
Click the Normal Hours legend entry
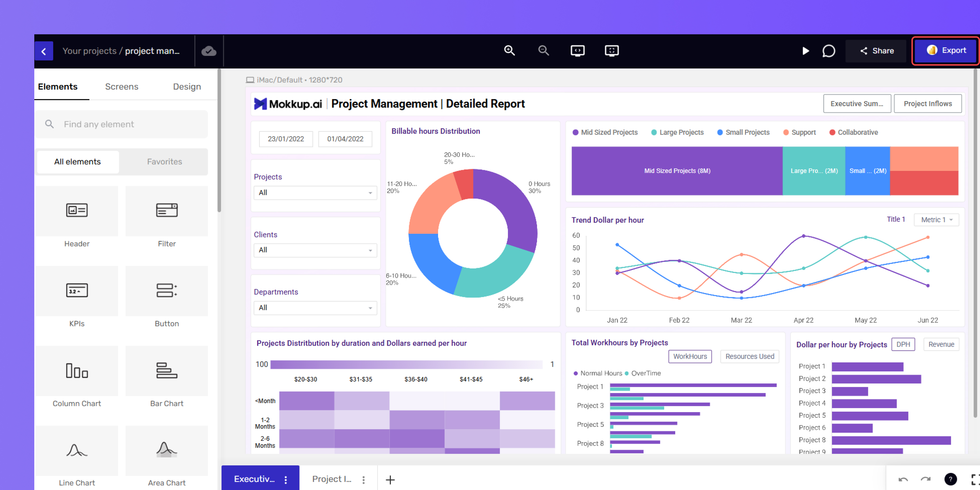pos(598,373)
